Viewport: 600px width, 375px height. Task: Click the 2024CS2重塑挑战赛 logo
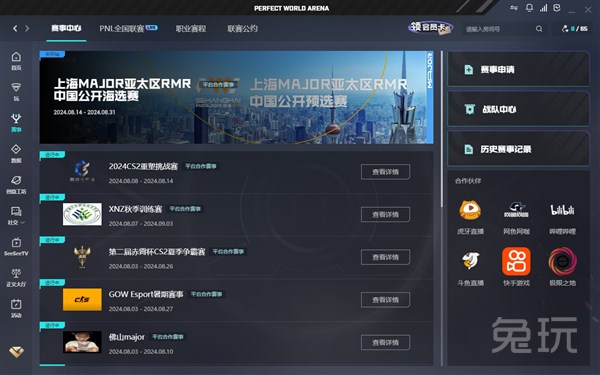point(82,171)
